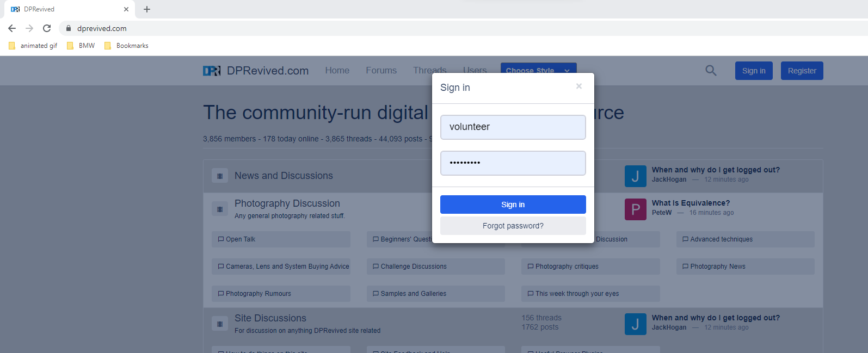This screenshot has height=353, width=868.
Task: Close the DPRevived browser tab
Action: point(126,9)
